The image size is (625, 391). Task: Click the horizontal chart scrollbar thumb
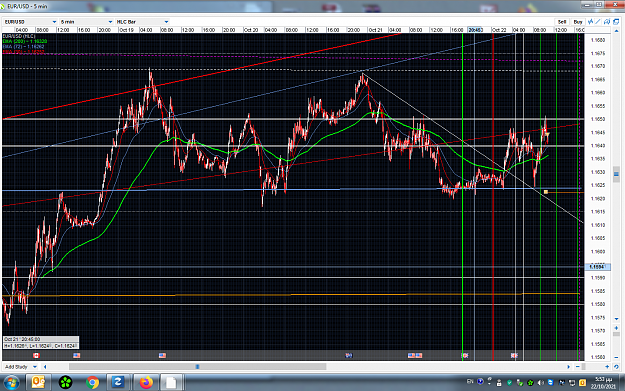(x=197, y=367)
